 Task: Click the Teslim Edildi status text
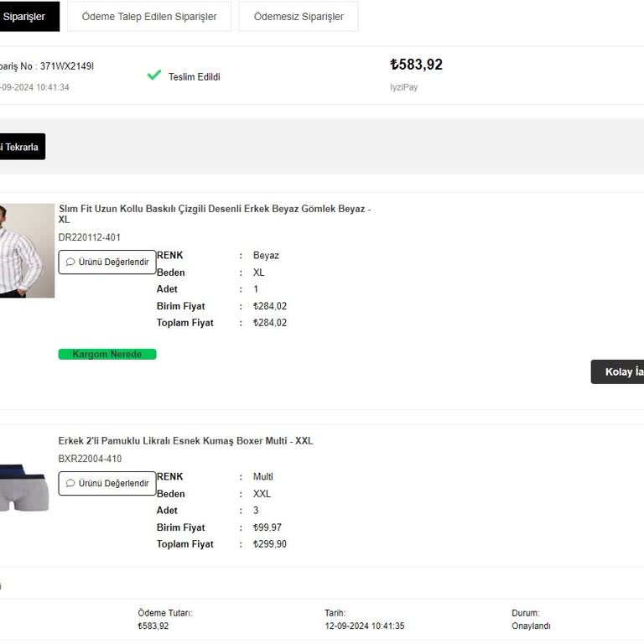194,77
